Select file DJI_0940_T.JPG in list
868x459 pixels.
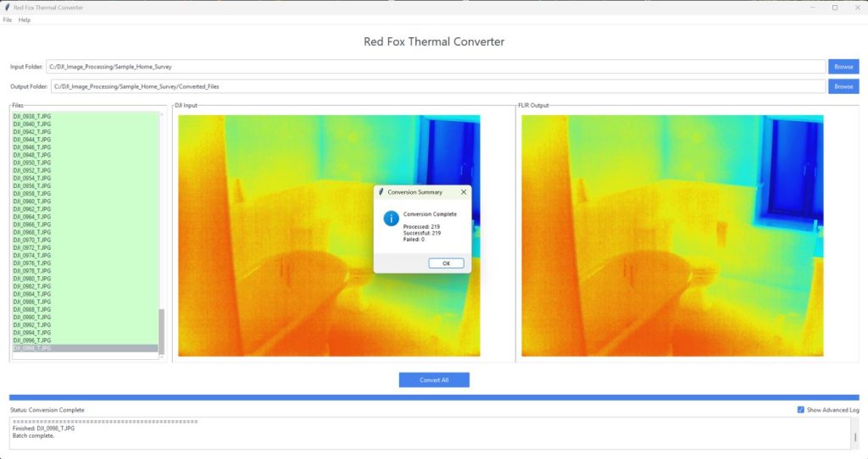(x=85, y=124)
